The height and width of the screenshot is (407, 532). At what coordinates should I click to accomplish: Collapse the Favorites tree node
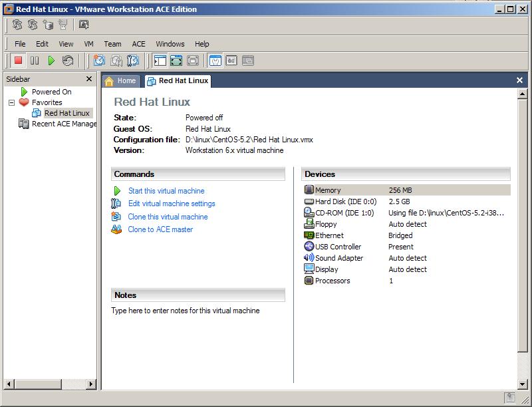[x=11, y=102]
